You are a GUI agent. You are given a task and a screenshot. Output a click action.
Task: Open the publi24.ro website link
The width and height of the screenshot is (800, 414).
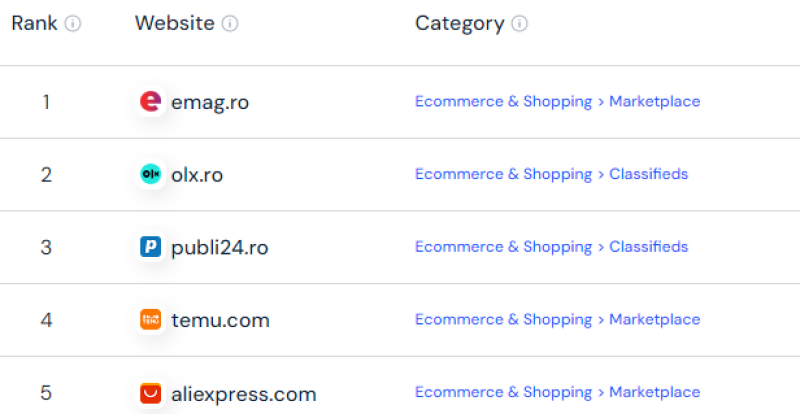220,248
